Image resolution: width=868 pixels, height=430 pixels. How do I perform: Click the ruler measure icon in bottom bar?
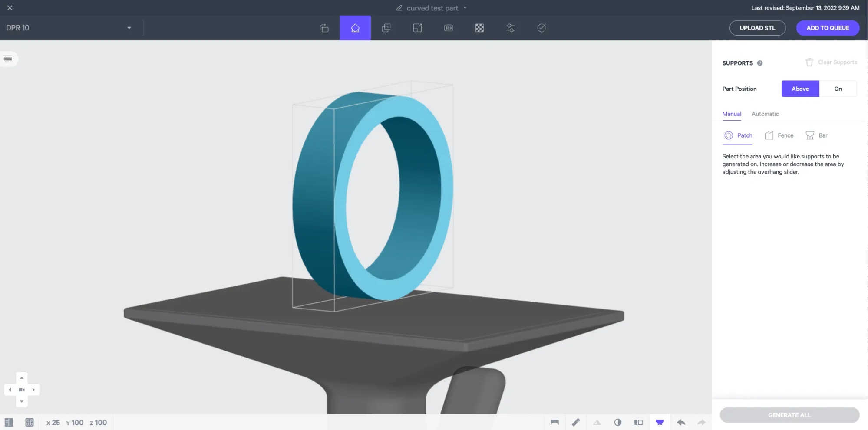click(576, 422)
